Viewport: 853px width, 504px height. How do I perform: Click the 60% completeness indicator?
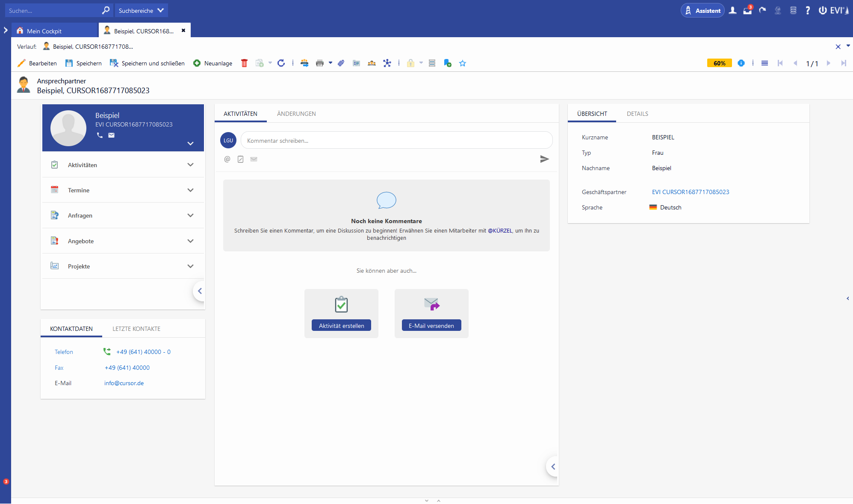coord(719,63)
